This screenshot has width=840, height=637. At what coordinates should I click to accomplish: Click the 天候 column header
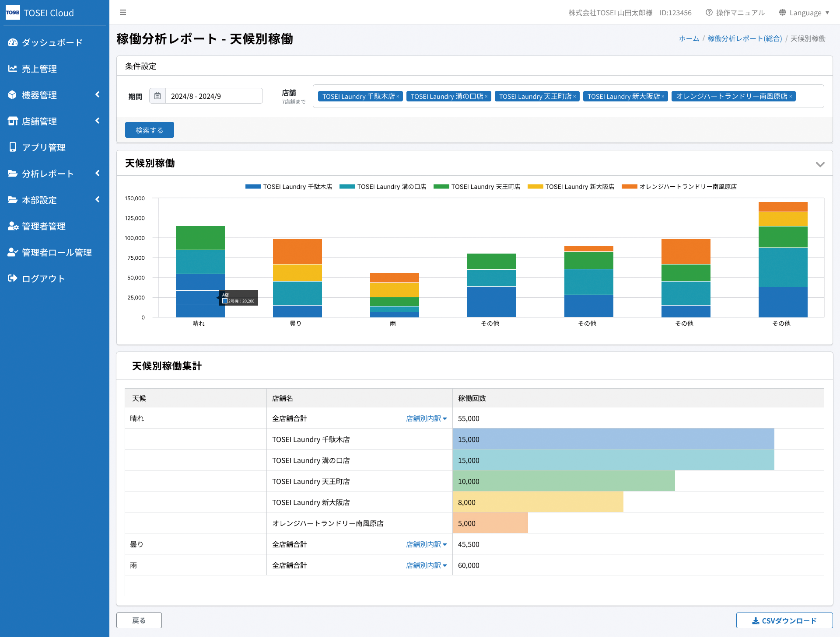point(196,398)
